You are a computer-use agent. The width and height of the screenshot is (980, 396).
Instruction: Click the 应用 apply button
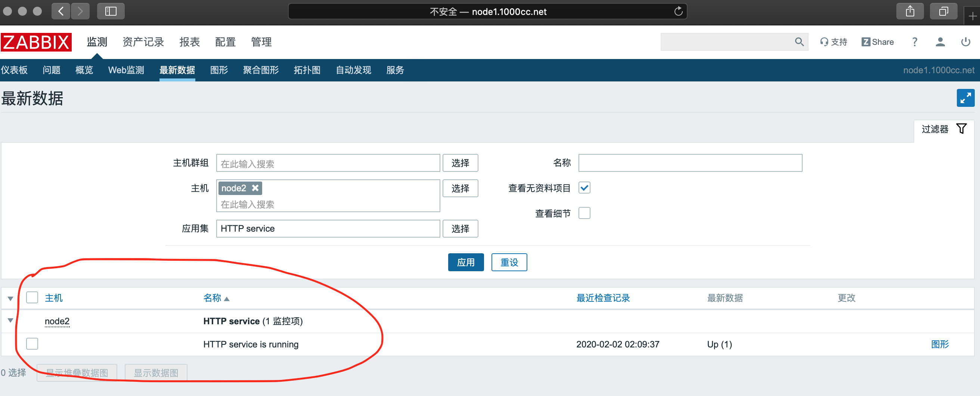click(466, 262)
